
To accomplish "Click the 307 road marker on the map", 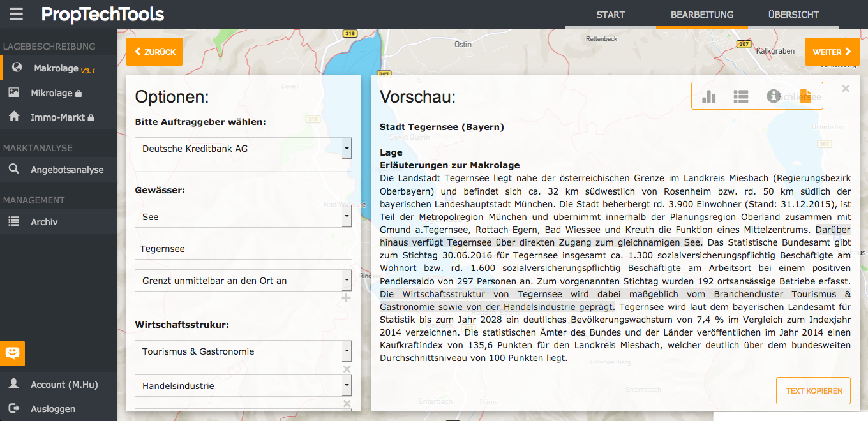I will click(744, 44).
